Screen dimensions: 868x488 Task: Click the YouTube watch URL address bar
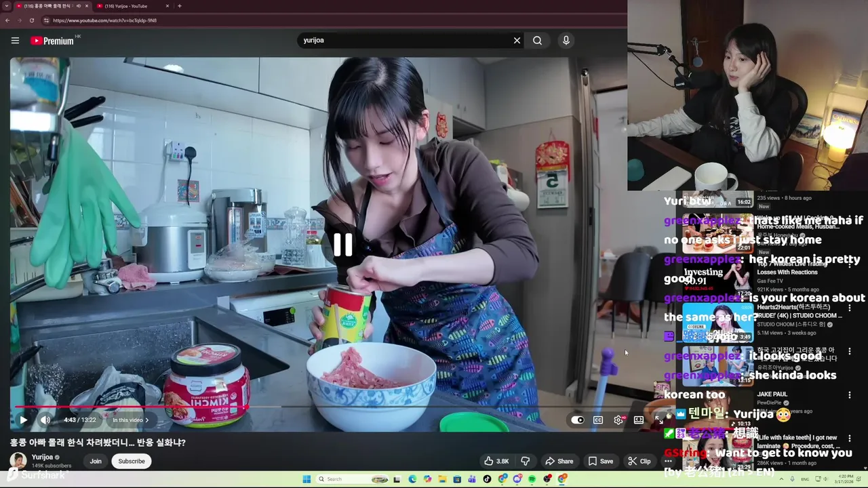pyautogui.click(x=105, y=20)
